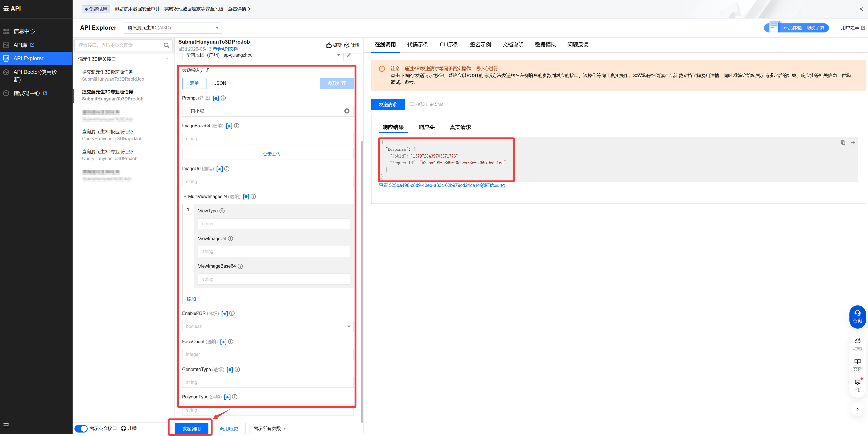The image size is (868, 436).
Task: Open the 咨询 support chat button
Action: [x=857, y=316]
